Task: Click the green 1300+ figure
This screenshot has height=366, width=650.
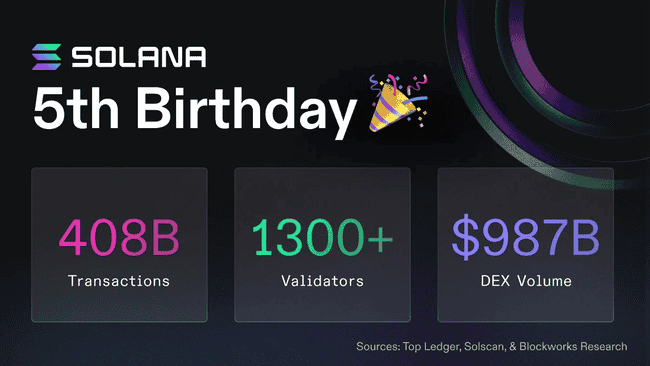Action: [x=323, y=238]
